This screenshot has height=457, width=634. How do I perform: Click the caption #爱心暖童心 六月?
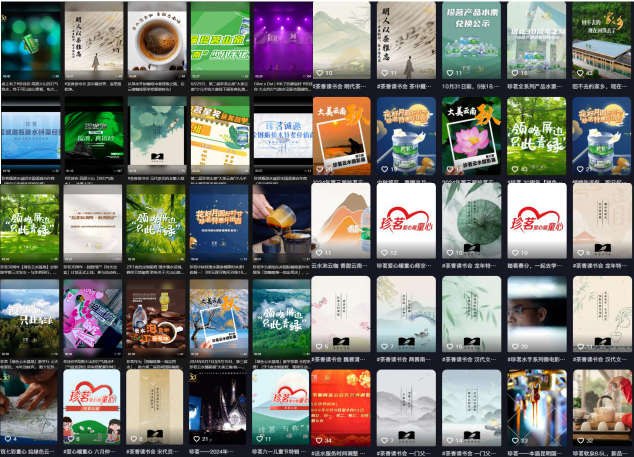90,452
